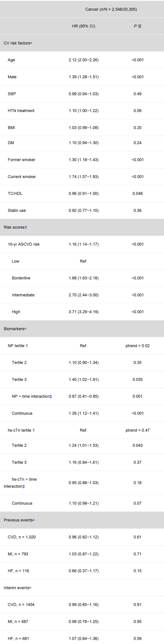Click asterisk footnote link beside CV risk factors

point(31,43)
